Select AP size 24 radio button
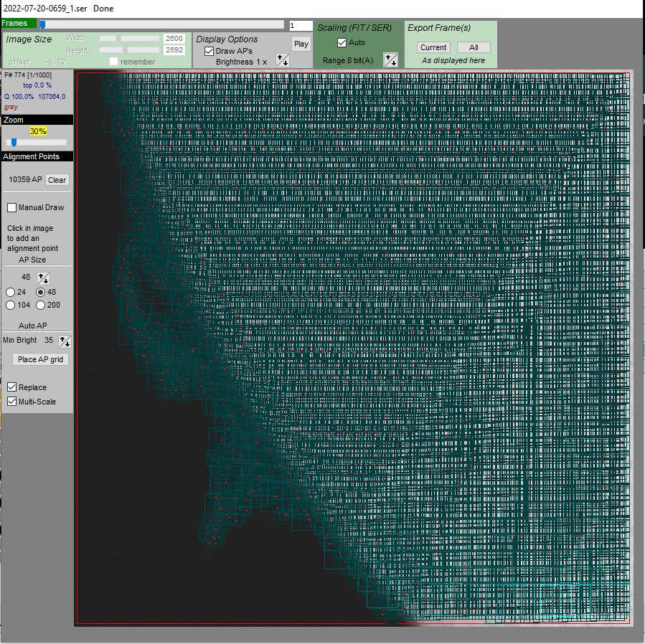Image resolution: width=645 pixels, height=644 pixels. 10,293
